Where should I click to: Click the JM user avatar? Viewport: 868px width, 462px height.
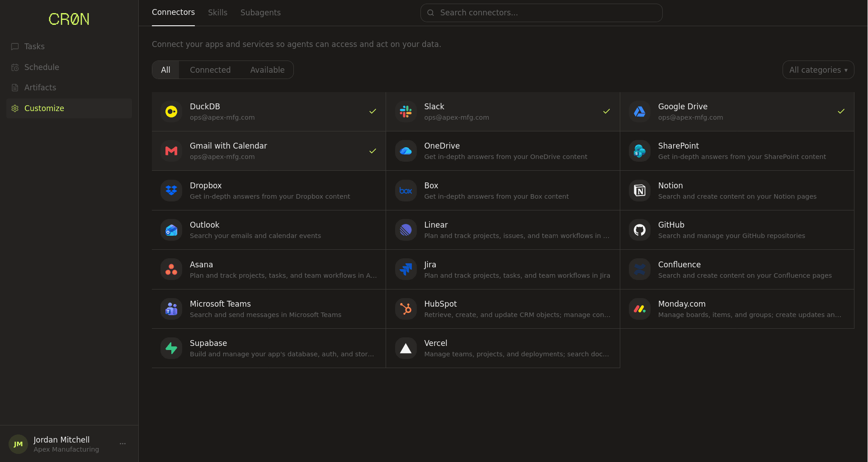[18, 444]
